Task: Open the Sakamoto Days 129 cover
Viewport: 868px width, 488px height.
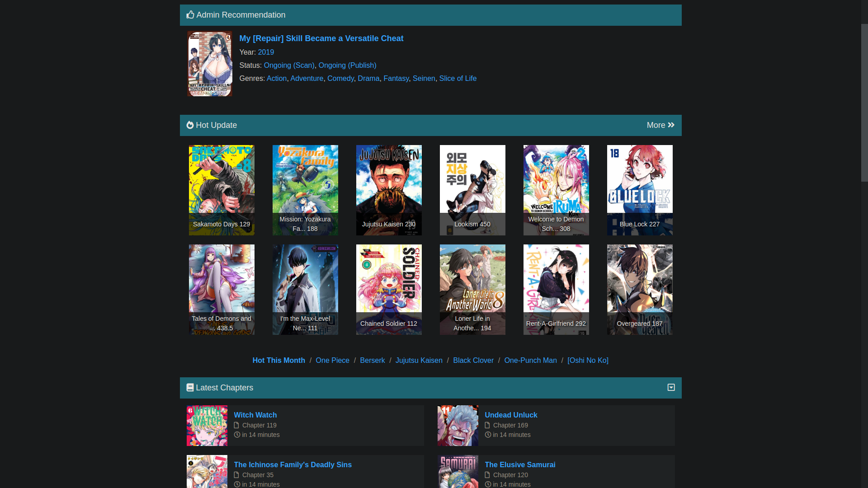Action: coord(222,190)
